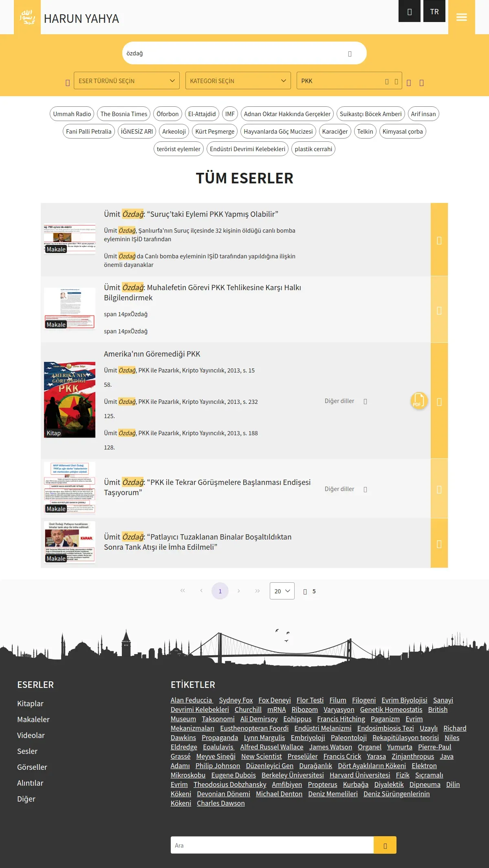The height and width of the screenshot is (868, 489).
Task: Open Alıntılar in footer Eserler list
Action: pyautogui.click(x=30, y=783)
